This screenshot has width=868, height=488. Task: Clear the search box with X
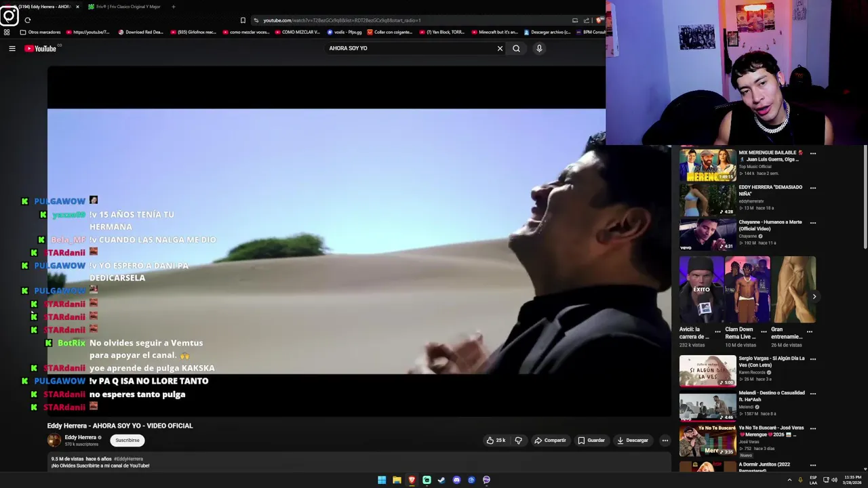click(x=500, y=48)
